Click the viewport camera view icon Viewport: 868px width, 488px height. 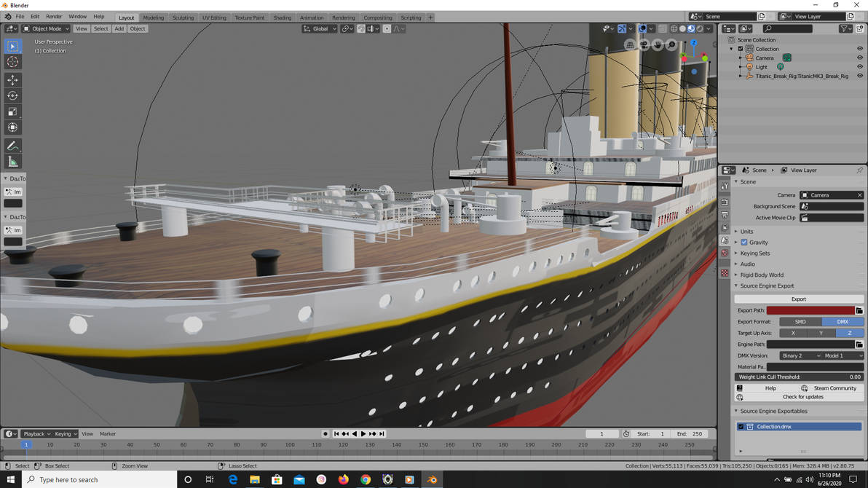tap(644, 45)
